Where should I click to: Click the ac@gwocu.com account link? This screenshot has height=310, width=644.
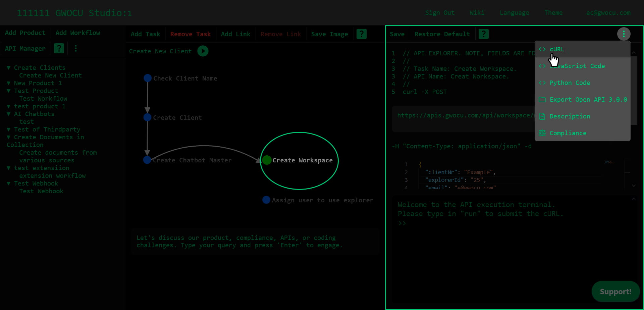pos(608,13)
